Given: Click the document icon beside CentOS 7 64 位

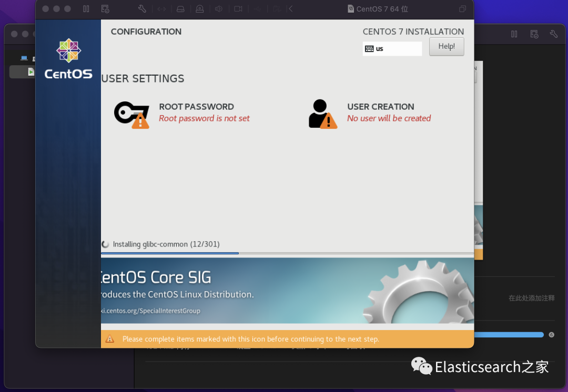Looking at the screenshot, I should click(x=350, y=9).
